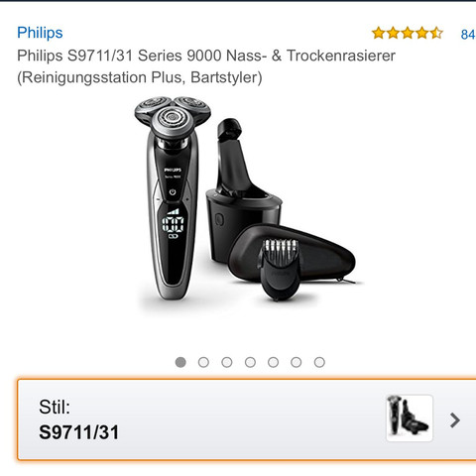Tap the main shaver product image
This screenshot has width=476, height=476.
[245, 198]
